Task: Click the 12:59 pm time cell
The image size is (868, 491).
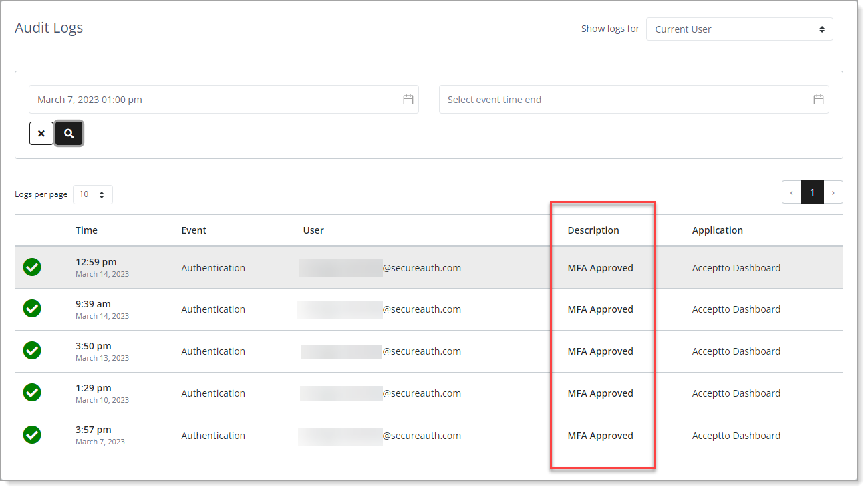Action: pyautogui.click(x=102, y=267)
